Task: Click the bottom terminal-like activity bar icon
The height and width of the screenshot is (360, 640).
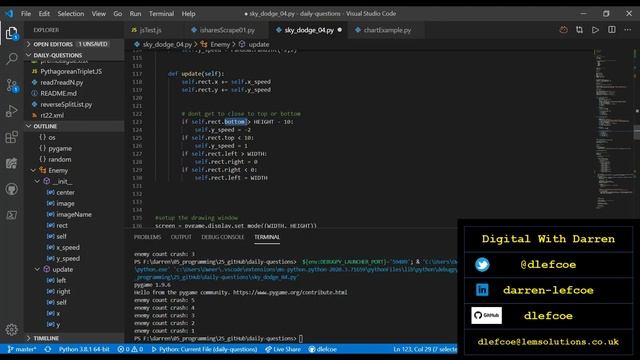Action: coord(11,215)
